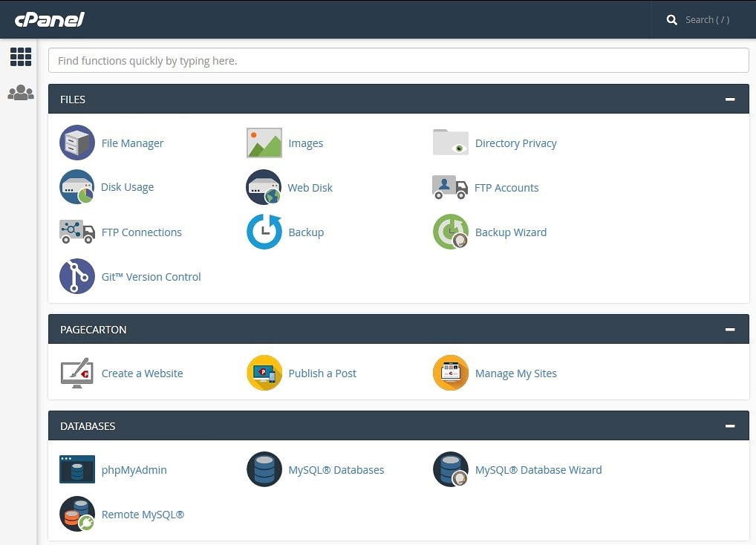756x545 pixels.
Task: Open the MySQL Databases icon
Action: pos(264,469)
